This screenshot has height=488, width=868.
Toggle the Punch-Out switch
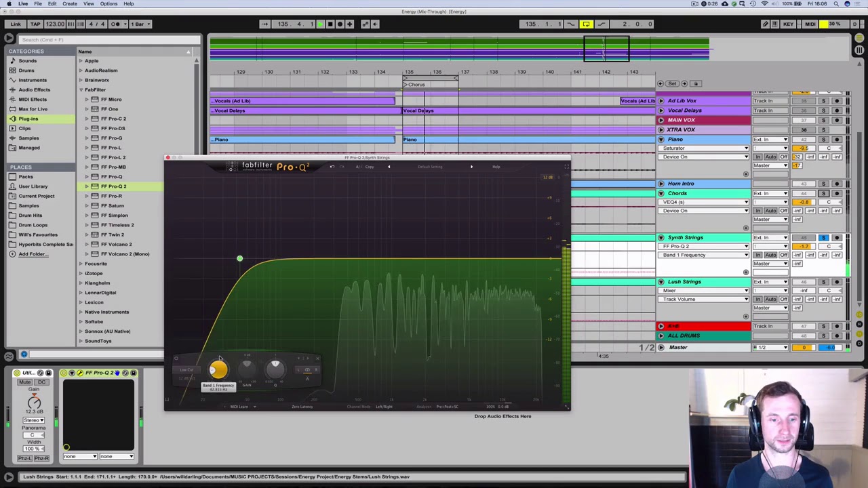(x=601, y=24)
